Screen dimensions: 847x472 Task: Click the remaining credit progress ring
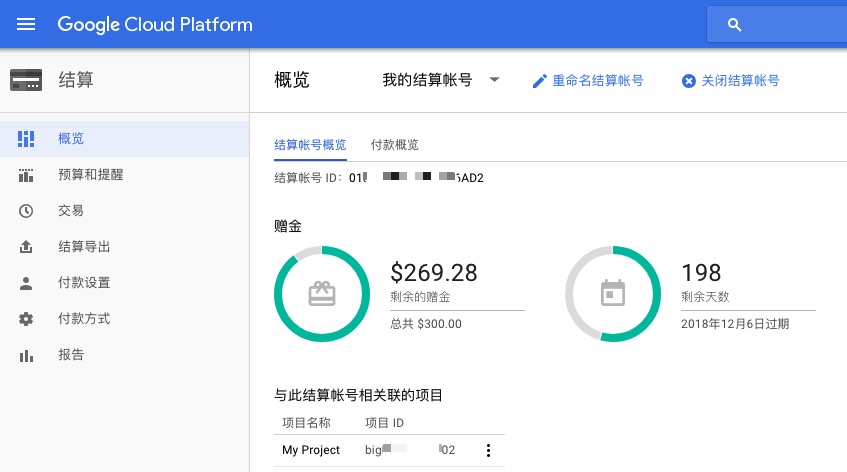(x=322, y=294)
